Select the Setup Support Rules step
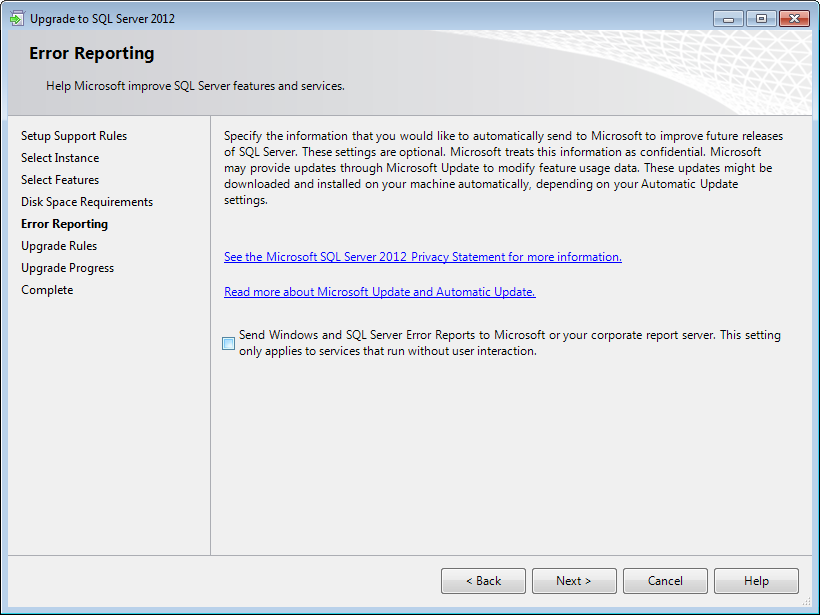 click(x=74, y=136)
